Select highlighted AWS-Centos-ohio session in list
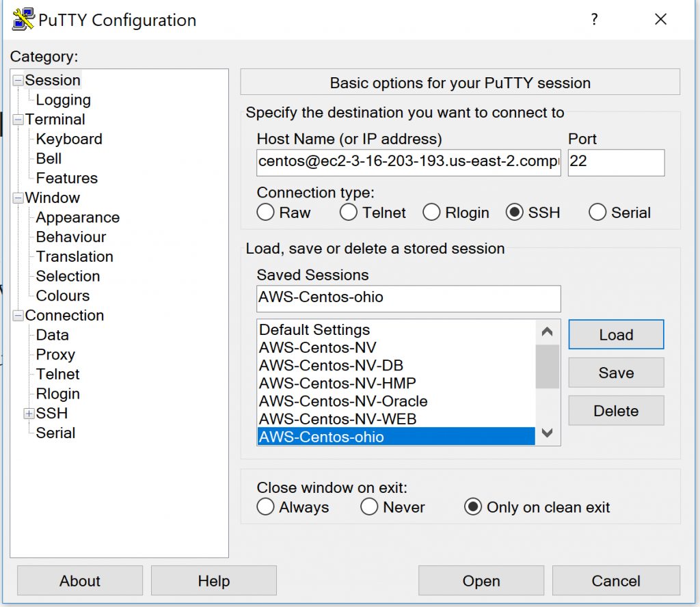This screenshot has height=607, width=700. [396, 437]
